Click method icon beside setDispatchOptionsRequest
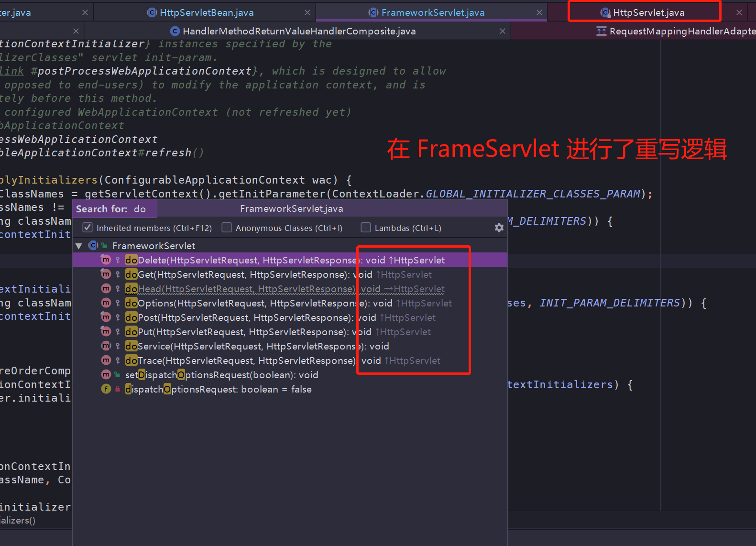Viewport: 756px width, 546px height. (x=106, y=374)
